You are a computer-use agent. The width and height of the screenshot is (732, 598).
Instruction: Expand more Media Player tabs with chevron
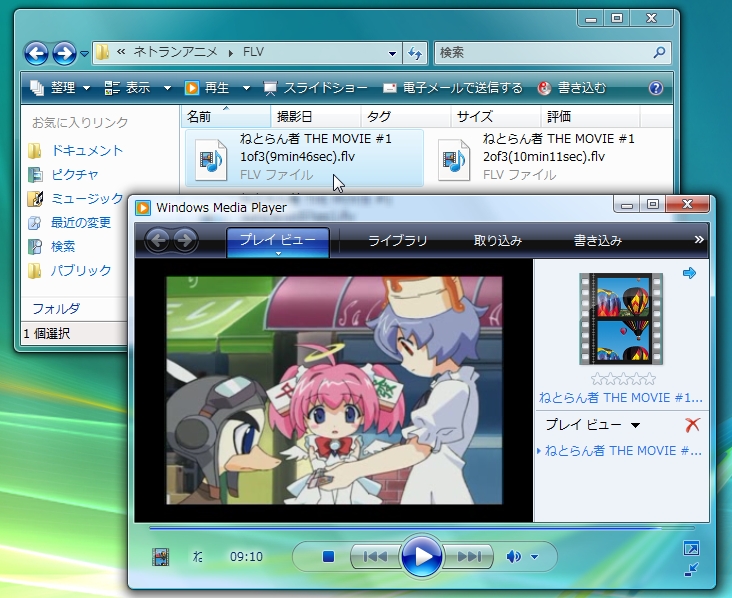point(698,240)
